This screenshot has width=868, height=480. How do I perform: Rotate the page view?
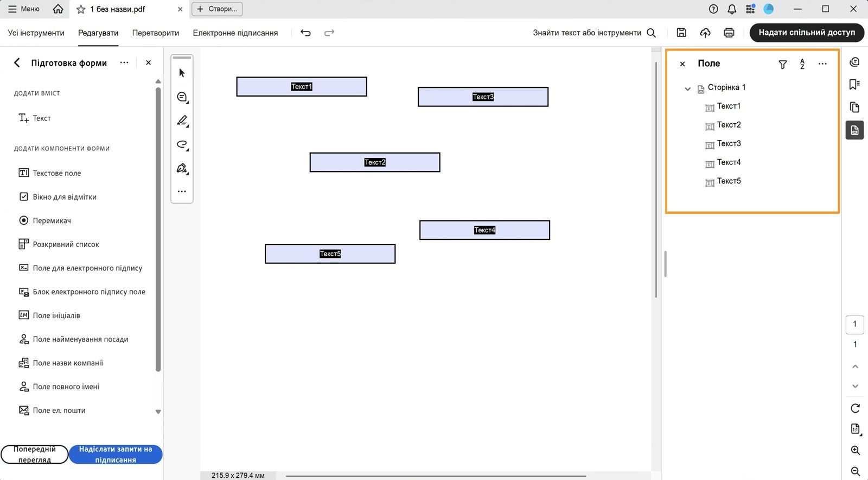(x=855, y=408)
